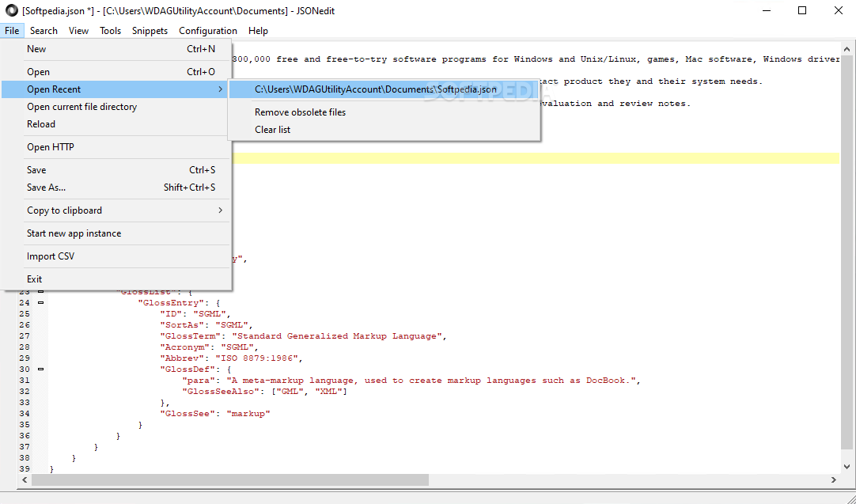Click the "GlossSeeAlso" key on line 32
The width and height of the screenshot is (856, 504).
221,392
